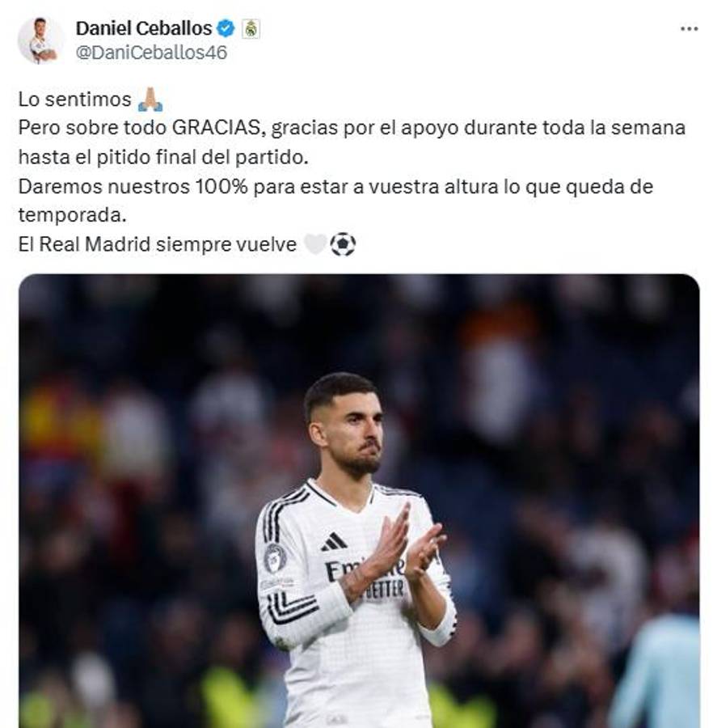
Task: Click the "Daremos nuestros 100%" text line
Action: pos(335,187)
